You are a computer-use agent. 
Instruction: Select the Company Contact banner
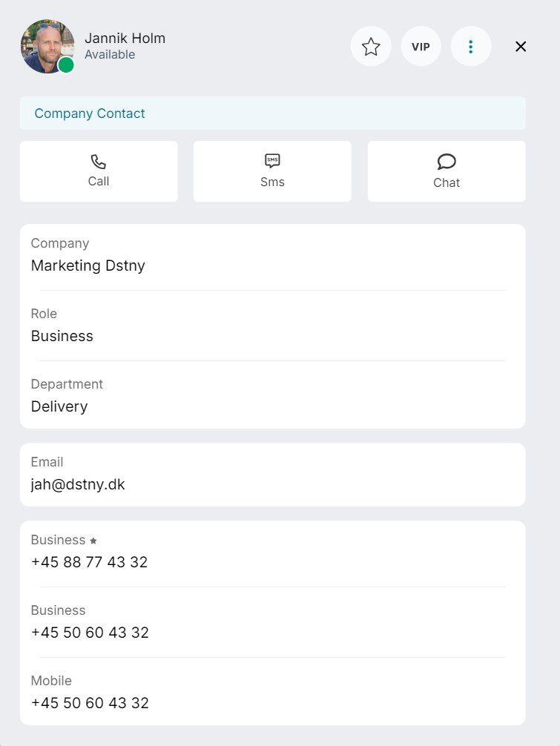pyautogui.click(x=273, y=113)
